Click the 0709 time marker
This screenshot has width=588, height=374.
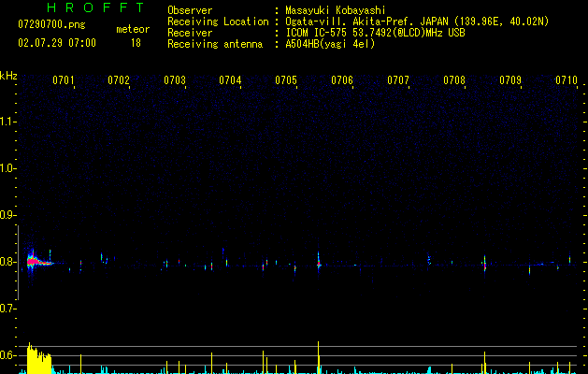(x=510, y=79)
